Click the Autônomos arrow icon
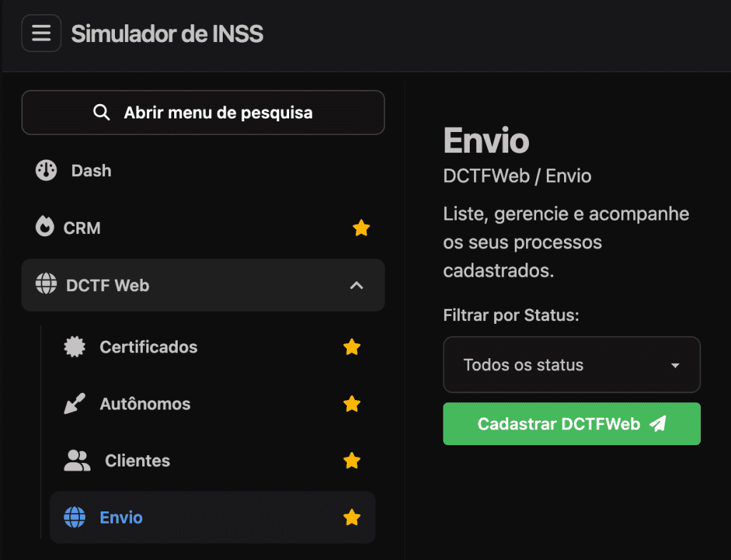 click(75, 404)
